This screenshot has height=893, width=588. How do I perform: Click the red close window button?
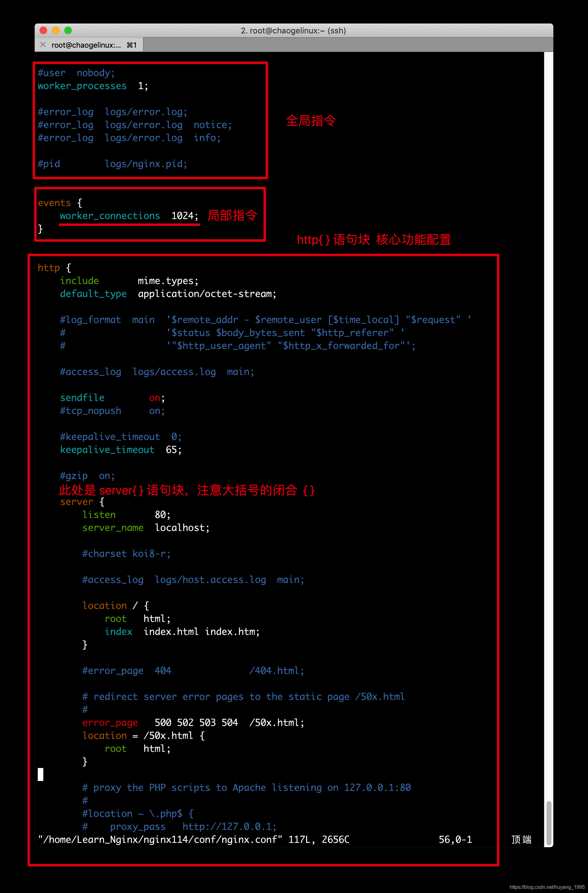coord(43,30)
